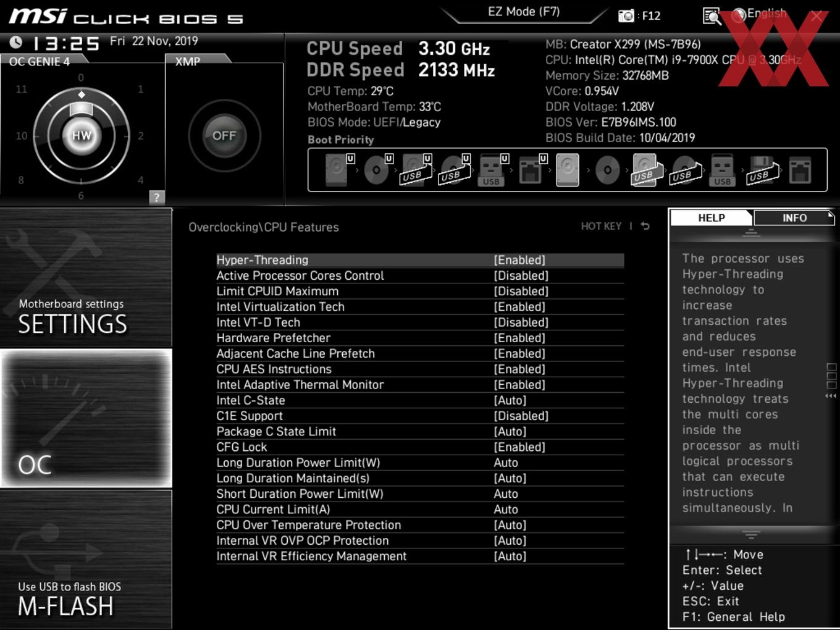Switch to the HELP tab
This screenshot has width=840, height=630.
pos(712,218)
